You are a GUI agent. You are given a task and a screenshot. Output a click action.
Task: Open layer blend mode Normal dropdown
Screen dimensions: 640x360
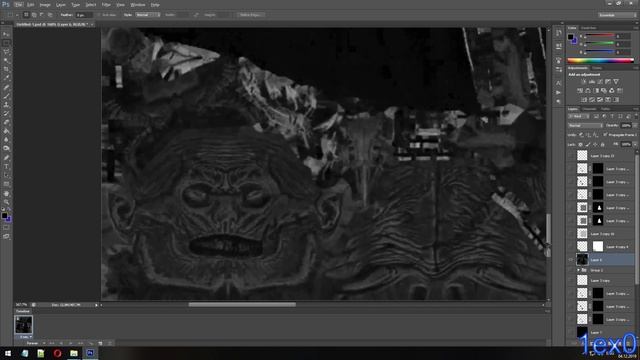[x=585, y=126]
